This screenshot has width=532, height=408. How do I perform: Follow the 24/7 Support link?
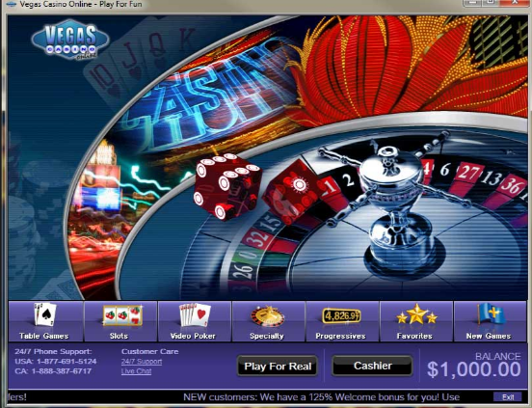[142, 362]
